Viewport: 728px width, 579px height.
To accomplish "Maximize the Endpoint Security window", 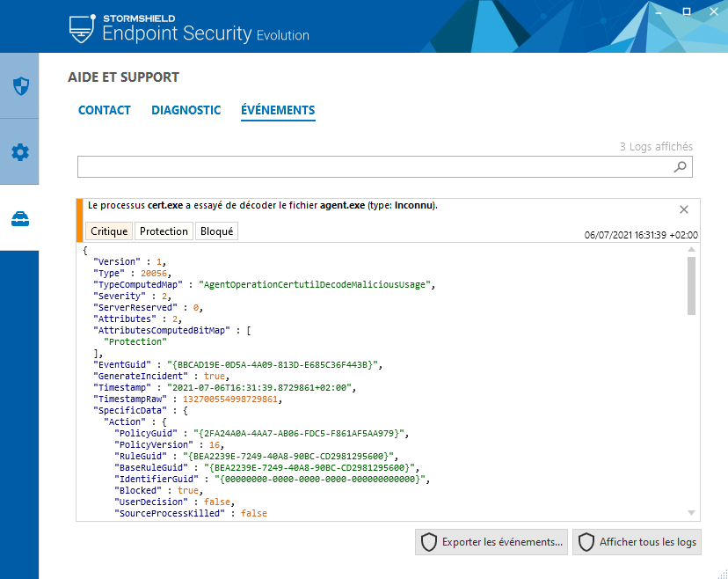I will tap(686, 11).
